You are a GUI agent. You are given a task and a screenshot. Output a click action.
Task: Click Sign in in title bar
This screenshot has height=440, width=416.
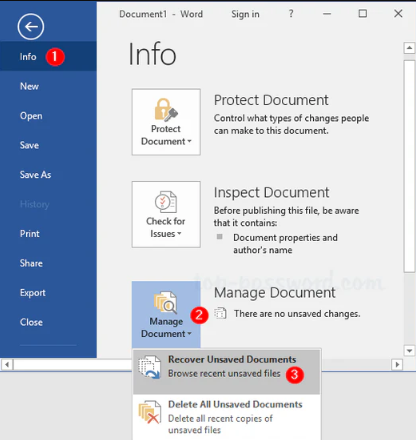pos(245,14)
